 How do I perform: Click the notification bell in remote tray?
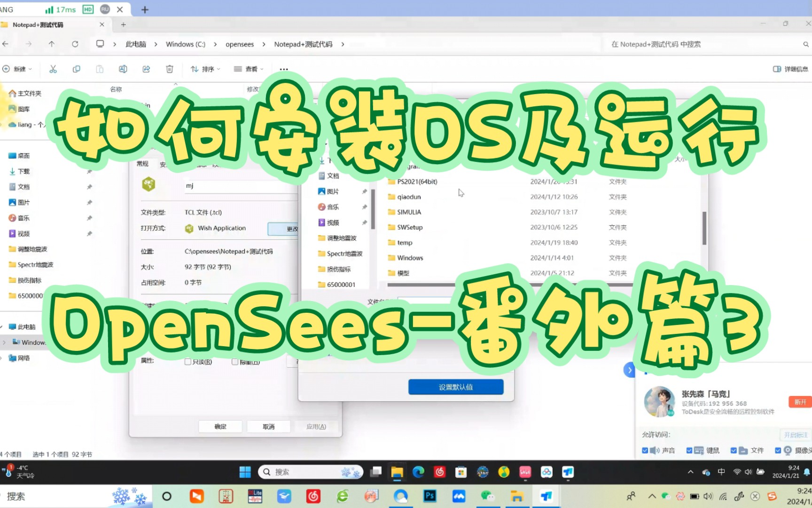coord(807,472)
